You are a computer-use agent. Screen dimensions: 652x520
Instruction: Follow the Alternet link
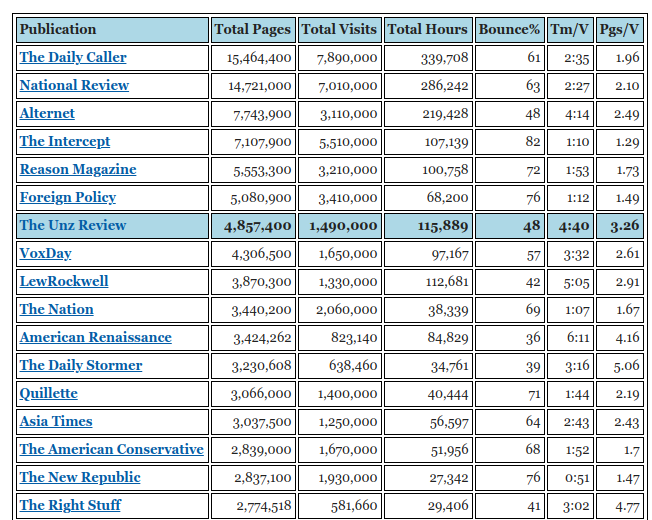[47, 113]
